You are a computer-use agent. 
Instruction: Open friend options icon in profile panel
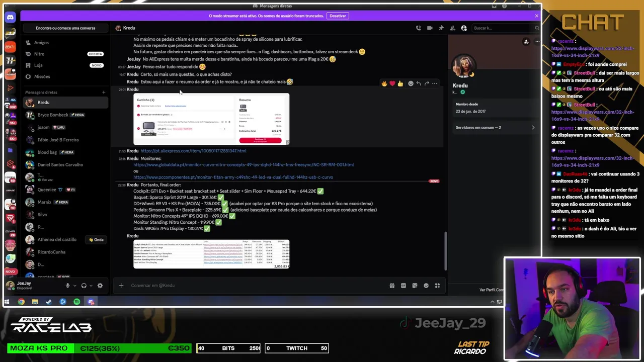coord(526,42)
